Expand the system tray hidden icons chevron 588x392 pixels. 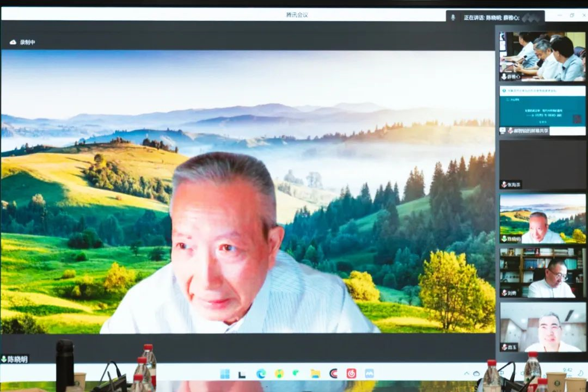[467, 373]
